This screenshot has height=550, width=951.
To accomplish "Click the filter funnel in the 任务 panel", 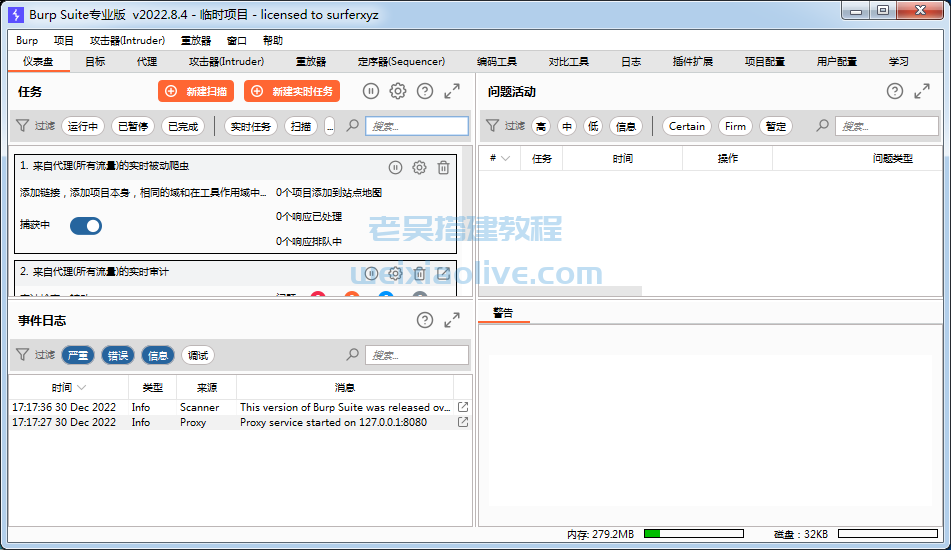I will [x=22, y=126].
